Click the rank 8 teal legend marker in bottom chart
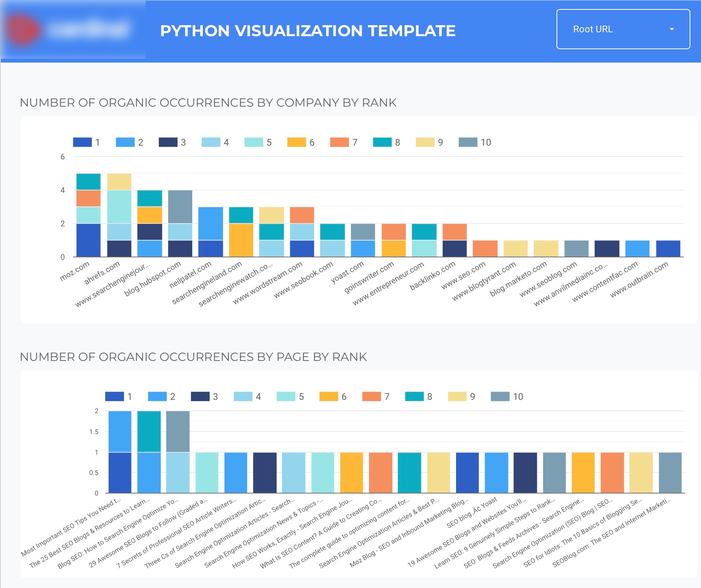 pos(414,397)
